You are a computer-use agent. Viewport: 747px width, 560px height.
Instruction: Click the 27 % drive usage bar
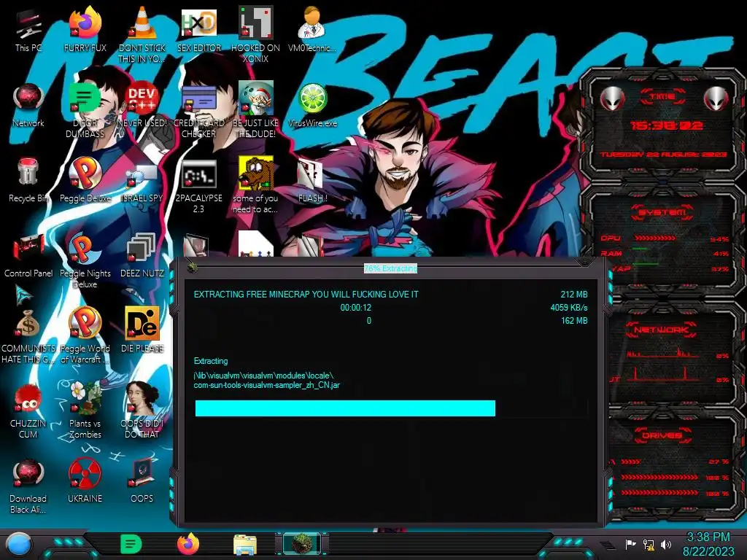click(631, 462)
